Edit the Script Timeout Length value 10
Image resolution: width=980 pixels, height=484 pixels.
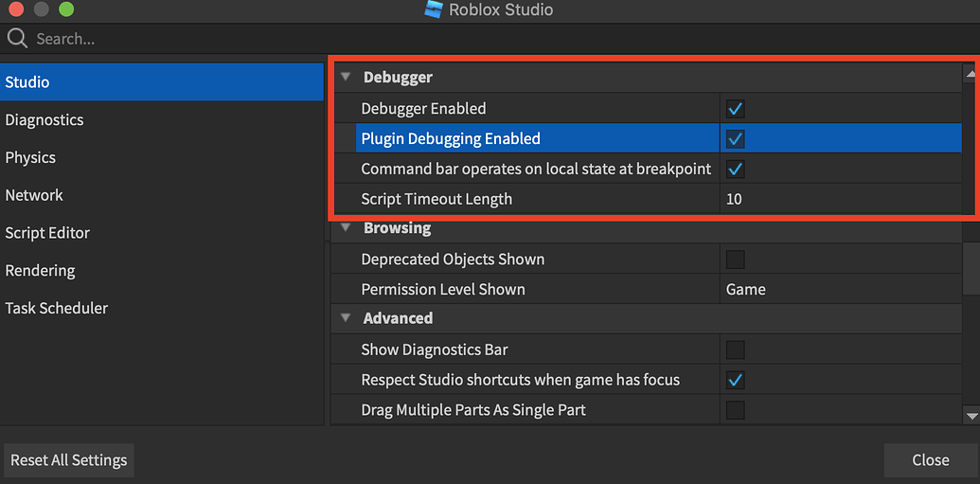(x=840, y=199)
